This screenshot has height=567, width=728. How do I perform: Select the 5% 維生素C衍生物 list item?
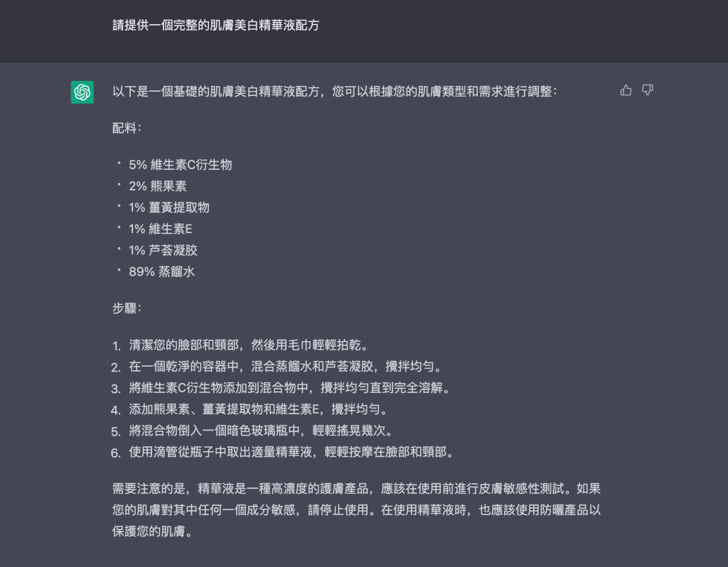(181, 165)
